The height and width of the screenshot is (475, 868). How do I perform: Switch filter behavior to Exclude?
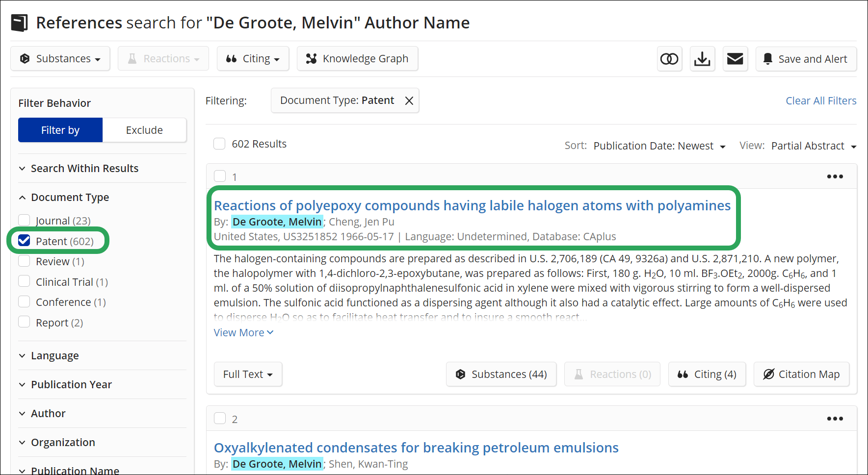(x=144, y=130)
